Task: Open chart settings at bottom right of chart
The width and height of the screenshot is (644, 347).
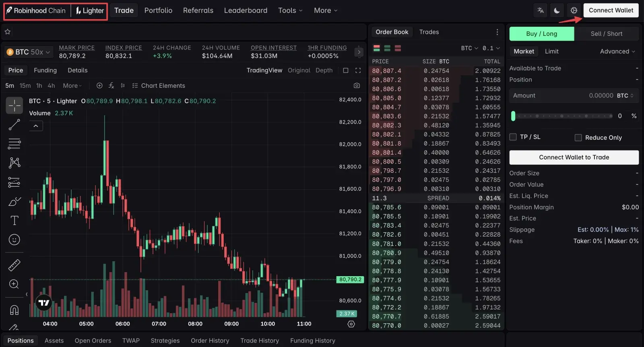Action: tap(351, 324)
